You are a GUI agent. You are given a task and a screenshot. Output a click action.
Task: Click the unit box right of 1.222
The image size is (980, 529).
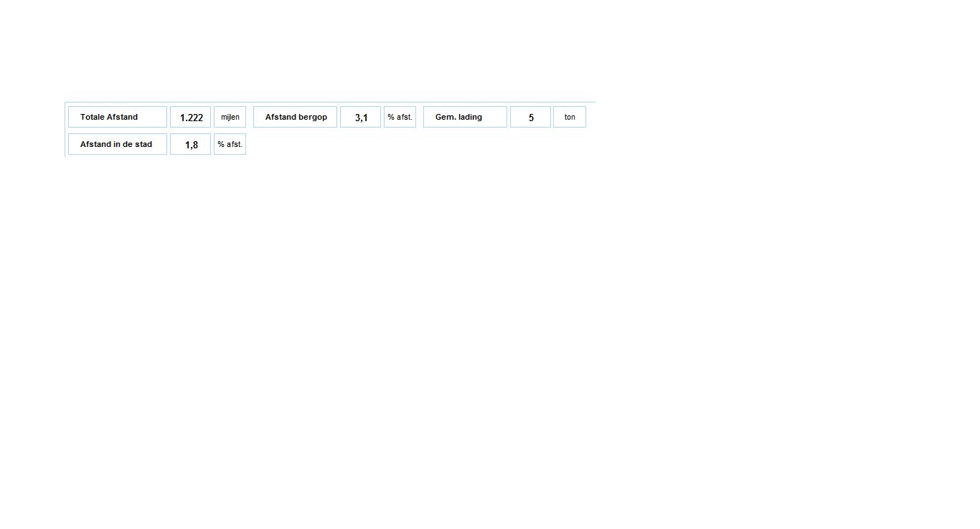(230, 117)
